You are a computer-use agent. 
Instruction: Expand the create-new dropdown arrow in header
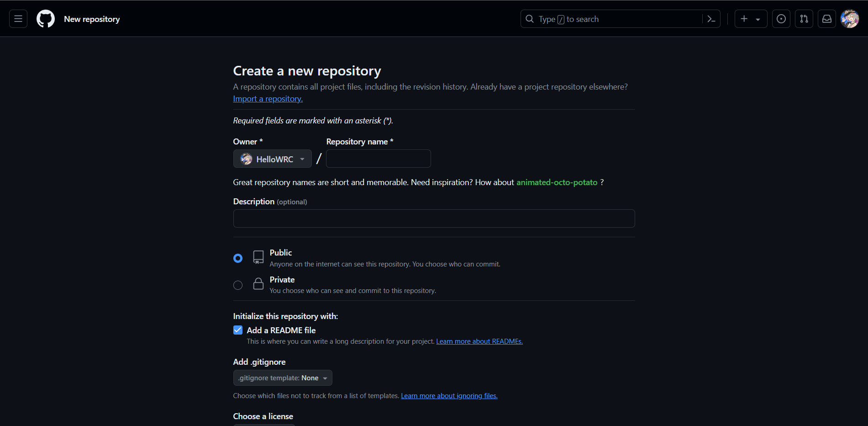[758, 19]
